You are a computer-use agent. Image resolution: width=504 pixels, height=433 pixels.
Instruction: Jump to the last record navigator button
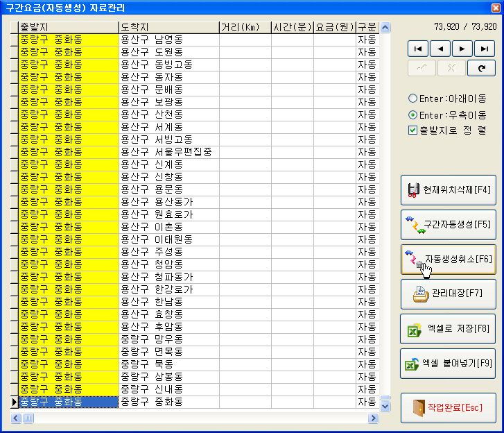pyautogui.click(x=485, y=49)
